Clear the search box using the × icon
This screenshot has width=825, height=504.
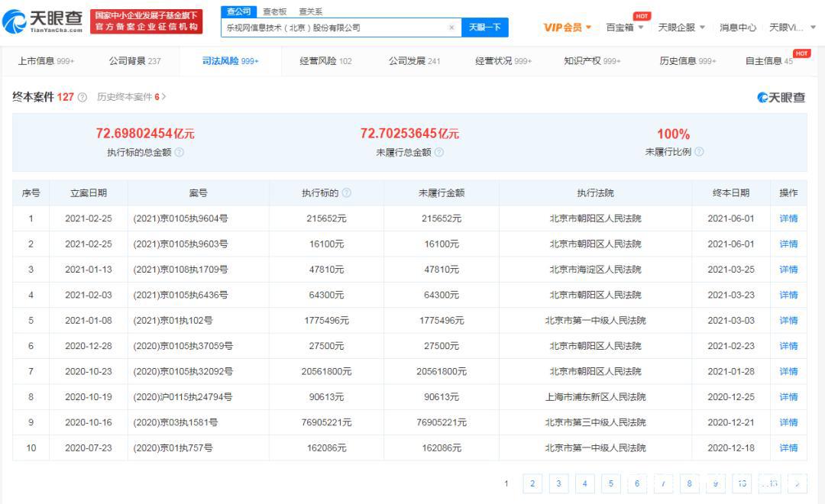pyautogui.click(x=451, y=27)
